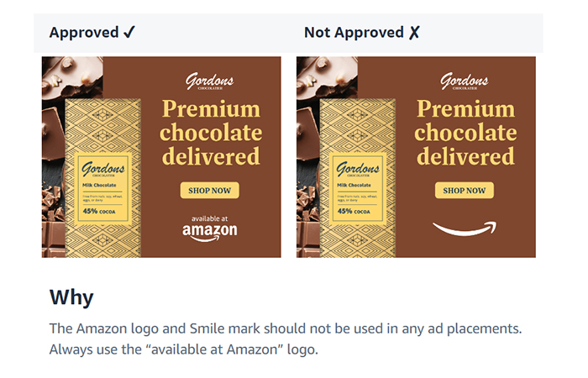This screenshot has height=378, width=588.
Task: Click the "Premium chocolate delivered" headline in the not approved ad
Action: click(x=465, y=133)
